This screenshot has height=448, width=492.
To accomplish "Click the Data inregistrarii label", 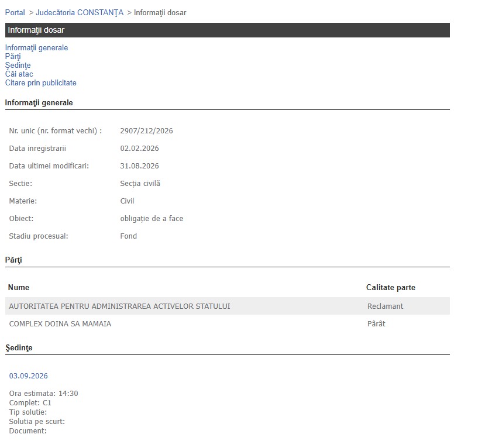I will (37, 149).
